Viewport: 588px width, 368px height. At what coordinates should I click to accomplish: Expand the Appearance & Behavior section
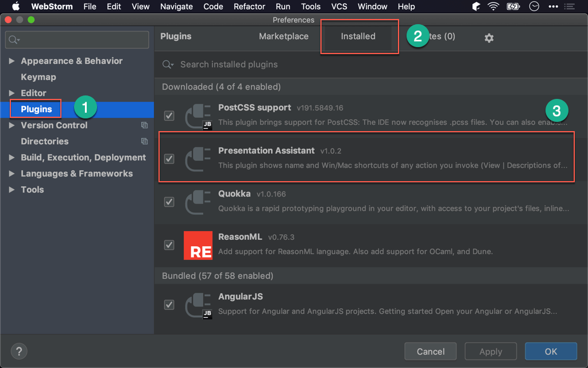tap(12, 61)
